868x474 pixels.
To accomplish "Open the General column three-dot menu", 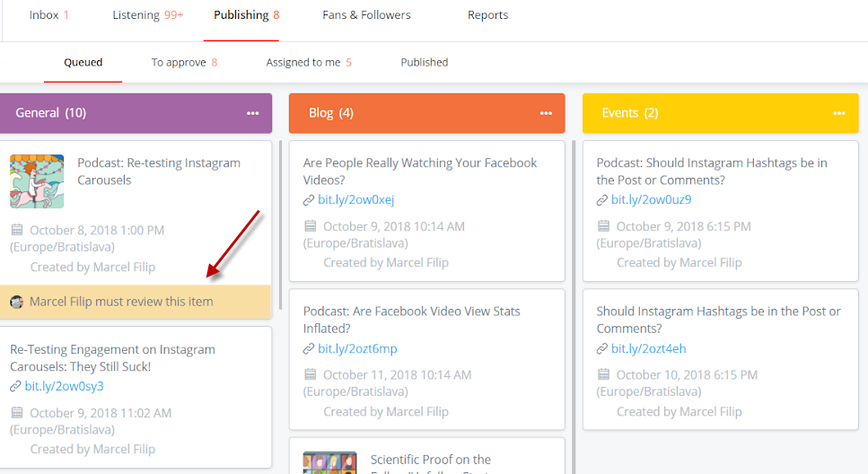I will pyautogui.click(x=252, y=113).
